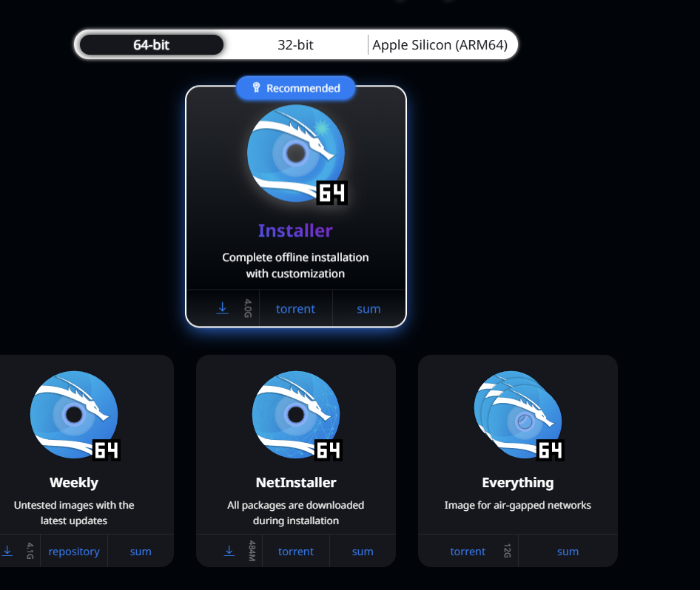
Task: Click the Everything stacked discs logo
Action: pos(518,416)
